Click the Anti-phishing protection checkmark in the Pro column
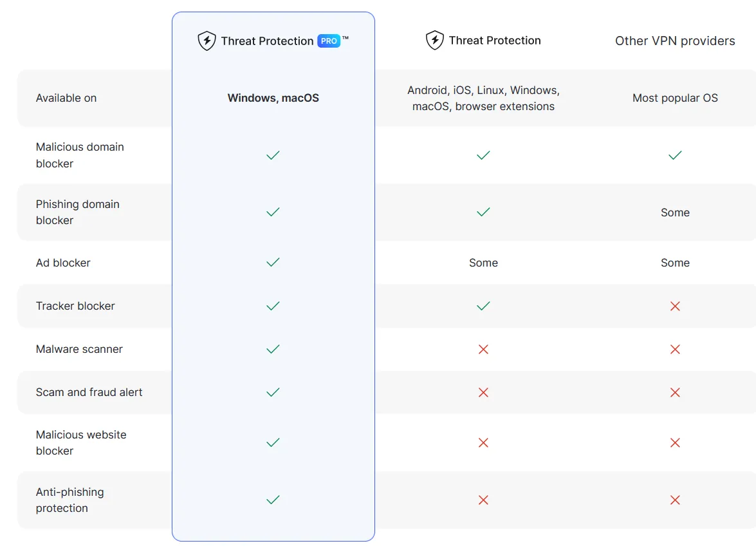 point(273,500)
